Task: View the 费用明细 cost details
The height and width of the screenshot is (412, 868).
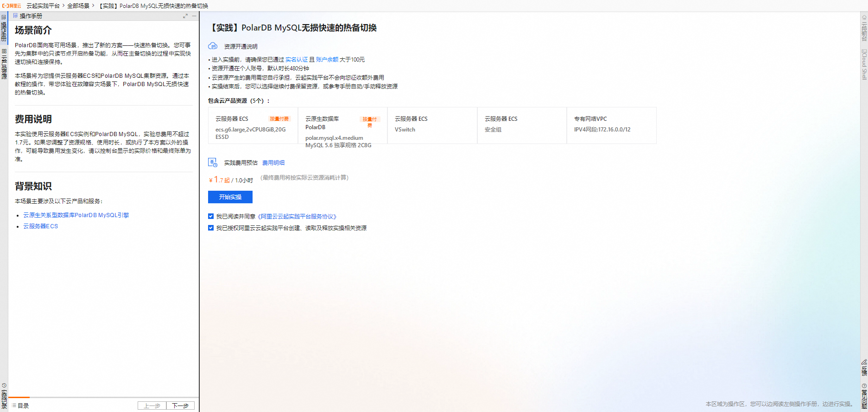Action: (273, 163)
